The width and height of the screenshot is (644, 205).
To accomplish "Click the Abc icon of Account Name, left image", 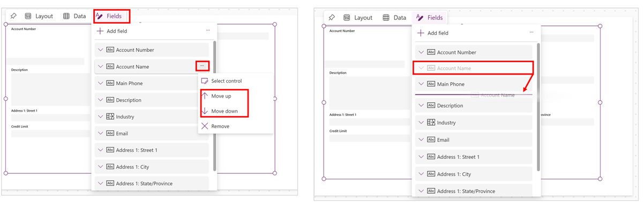I will click(x=110, y=67).
